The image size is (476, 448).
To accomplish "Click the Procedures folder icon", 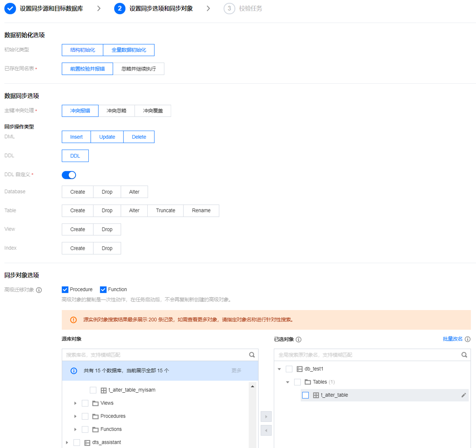I will click(x=96, y=417).
